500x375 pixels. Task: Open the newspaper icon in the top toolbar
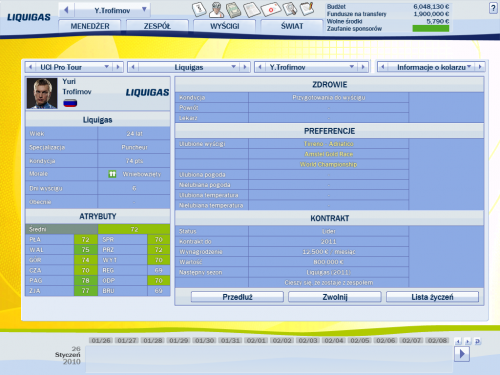252,10
